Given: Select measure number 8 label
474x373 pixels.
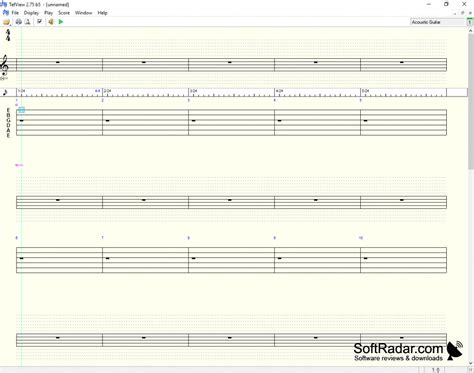Looking at the screenshot, I should [189, 238].
